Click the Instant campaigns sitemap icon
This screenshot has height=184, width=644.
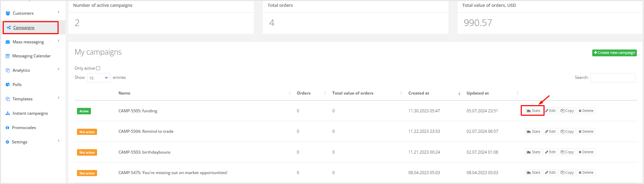point(7,113)
